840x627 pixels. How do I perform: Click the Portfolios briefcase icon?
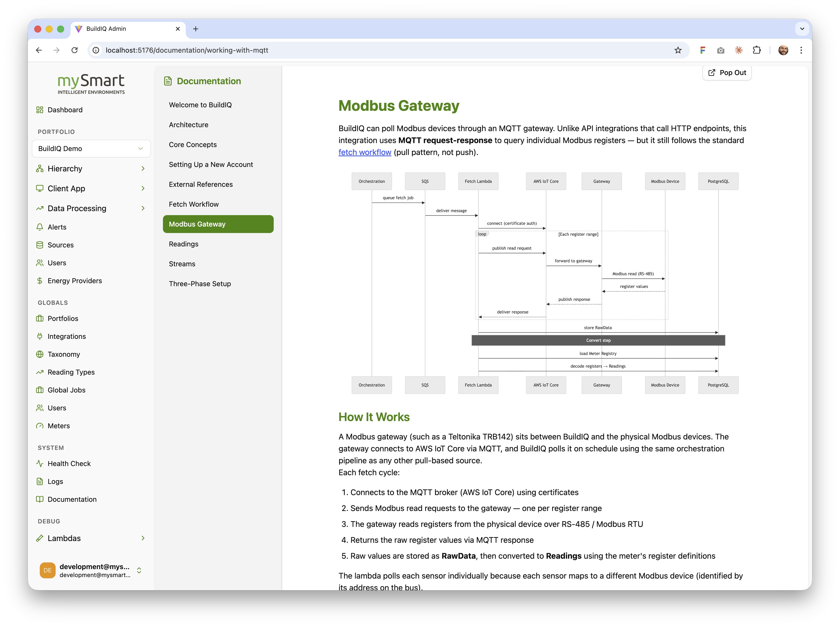39,318
